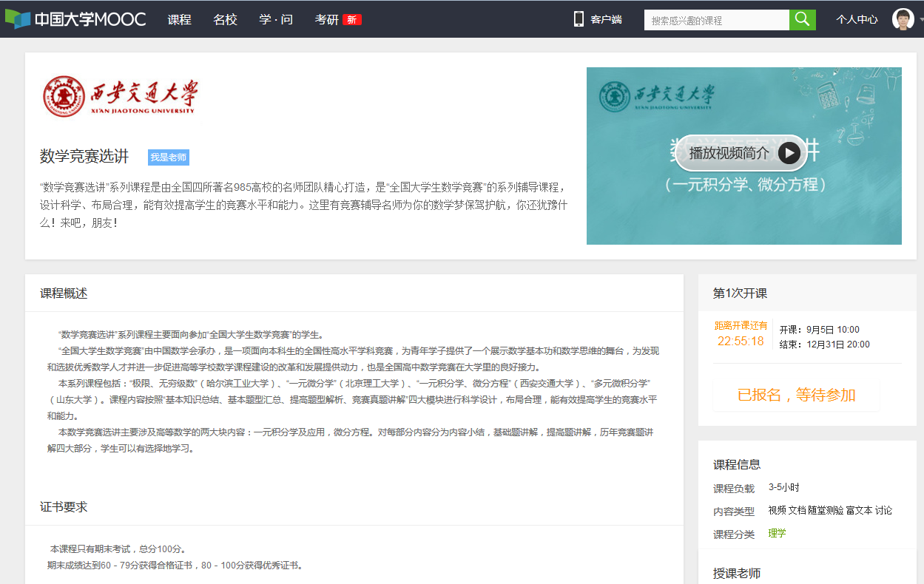Click the course video thumbnail banner

(744, 156)
